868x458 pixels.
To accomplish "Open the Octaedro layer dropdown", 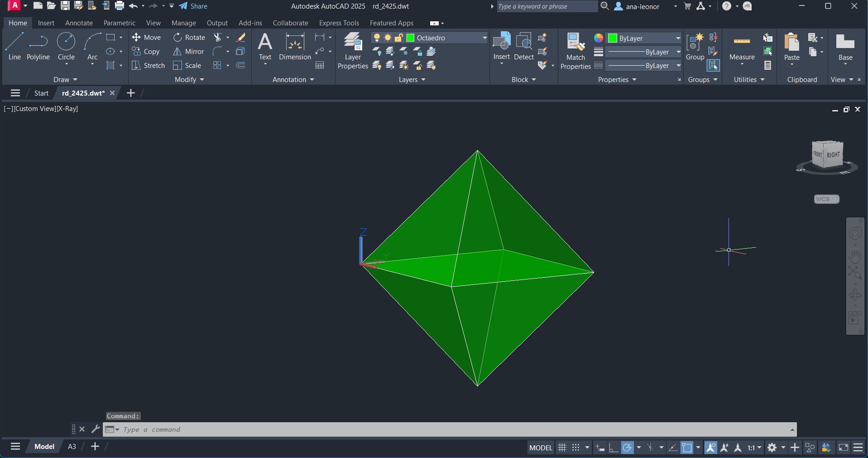I will pyautogui.click(x=484, y=38).
